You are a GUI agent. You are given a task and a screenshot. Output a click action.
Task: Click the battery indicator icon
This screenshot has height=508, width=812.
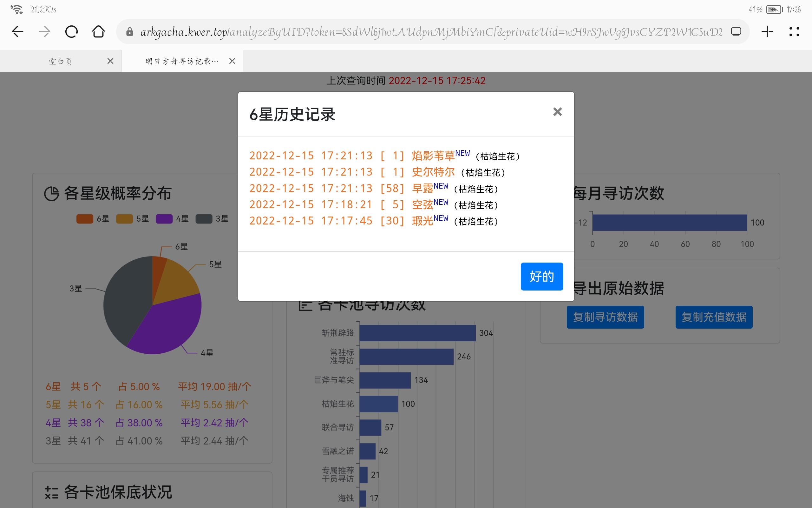775,10
